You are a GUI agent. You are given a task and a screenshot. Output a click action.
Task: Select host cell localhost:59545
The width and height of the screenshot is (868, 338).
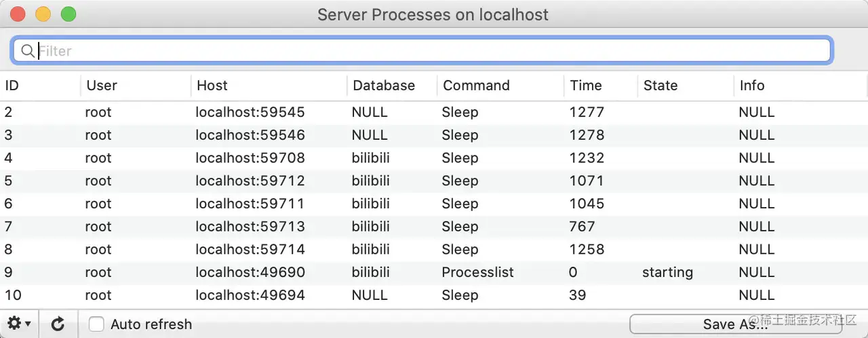(250, 112)
